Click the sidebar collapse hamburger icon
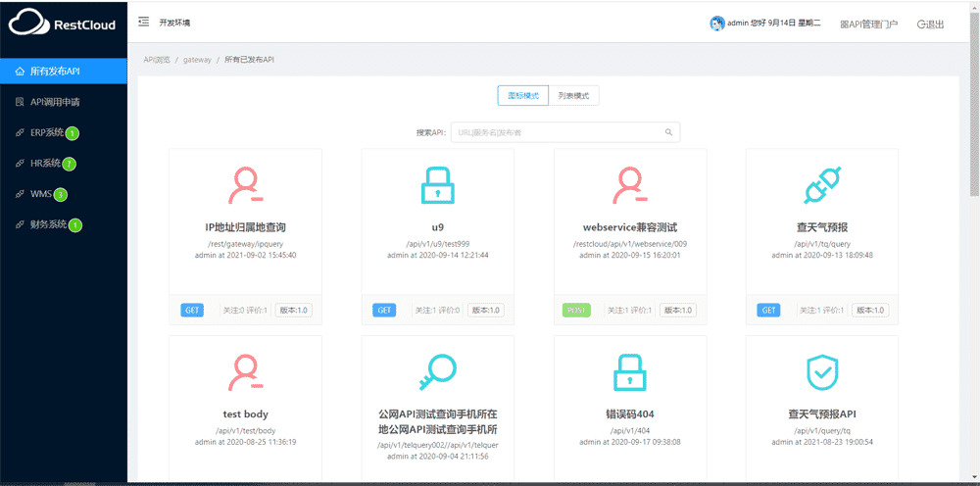 pos(144,22)
